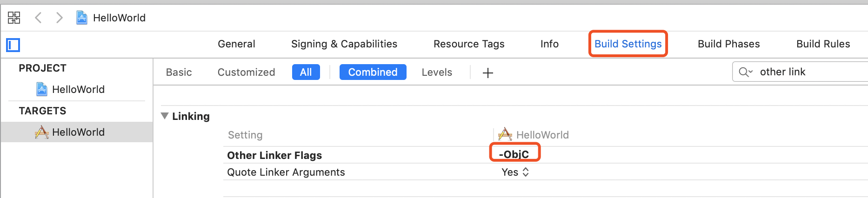Viewport: 868px width, 198px height.
Task: Open the related items grid icon
Action: 14,18
